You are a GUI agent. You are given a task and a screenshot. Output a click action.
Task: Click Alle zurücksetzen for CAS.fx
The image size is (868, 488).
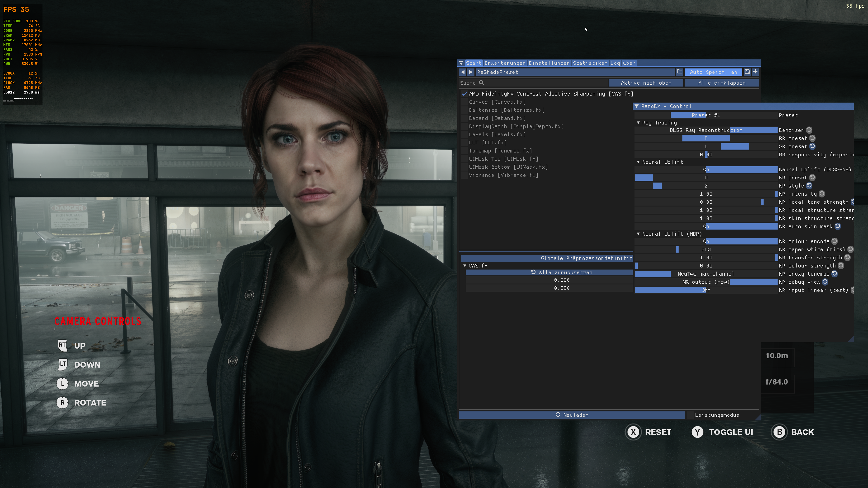pos(549,272)
